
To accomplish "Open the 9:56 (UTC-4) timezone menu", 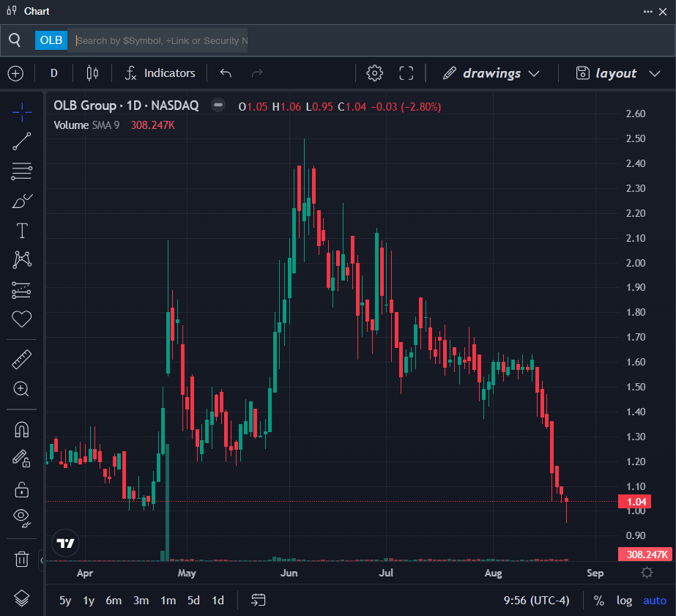I will point(536,601).
